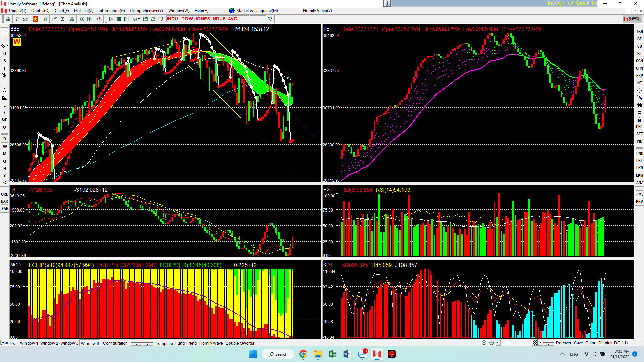Click the Home icon in toolbar

point(8,19)
